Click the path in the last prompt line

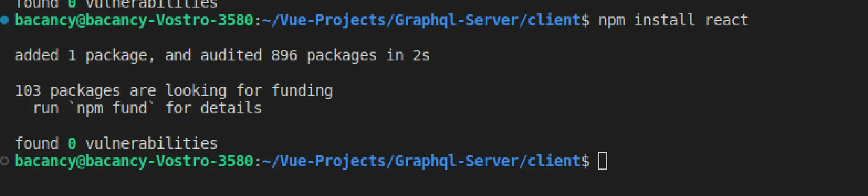[422, 161]
